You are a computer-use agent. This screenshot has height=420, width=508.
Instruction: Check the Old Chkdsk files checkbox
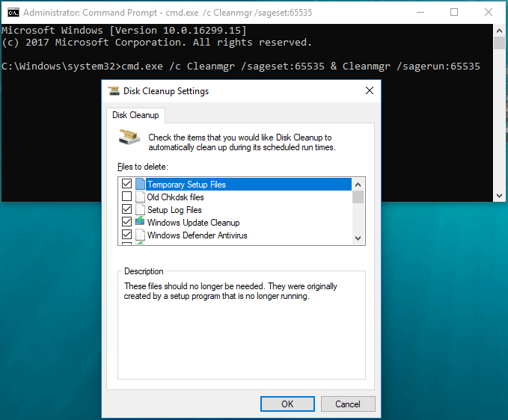tap(126, 197)
